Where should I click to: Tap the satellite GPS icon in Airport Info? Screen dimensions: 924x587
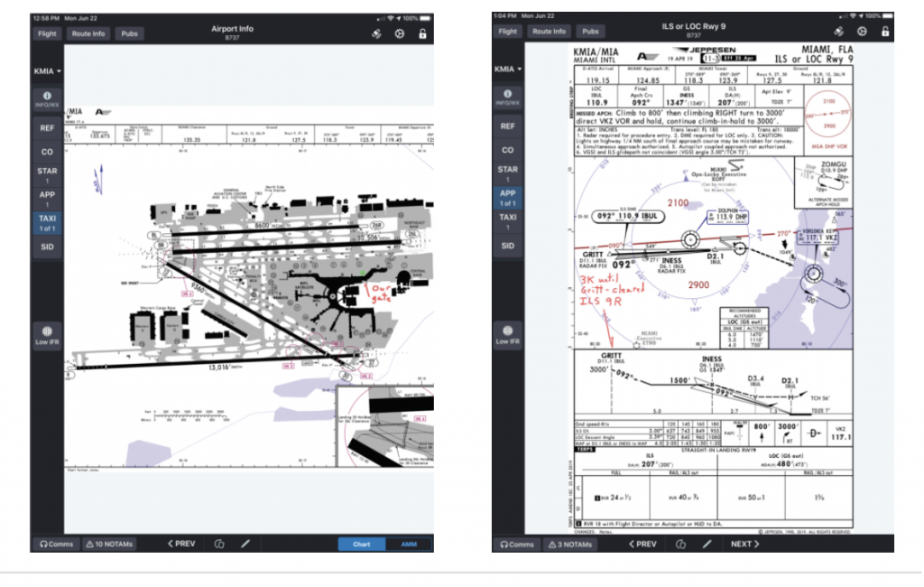tap(376, 33)
